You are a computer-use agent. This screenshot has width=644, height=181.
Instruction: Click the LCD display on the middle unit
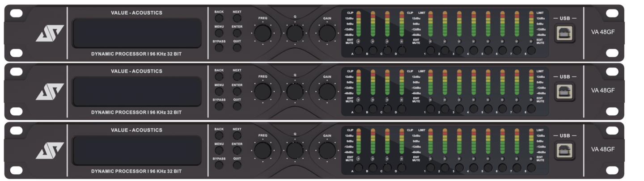click(x=136, y=92)
